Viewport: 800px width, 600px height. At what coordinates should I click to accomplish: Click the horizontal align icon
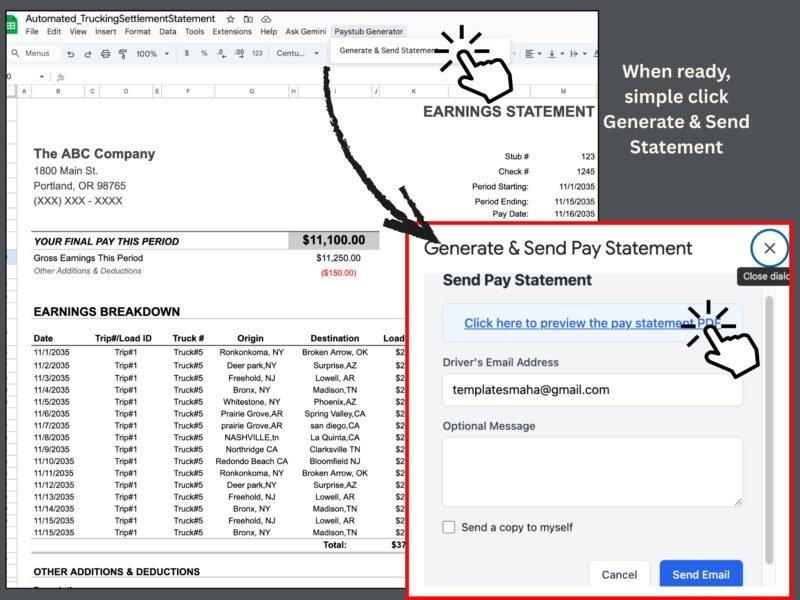pos(530,54)
